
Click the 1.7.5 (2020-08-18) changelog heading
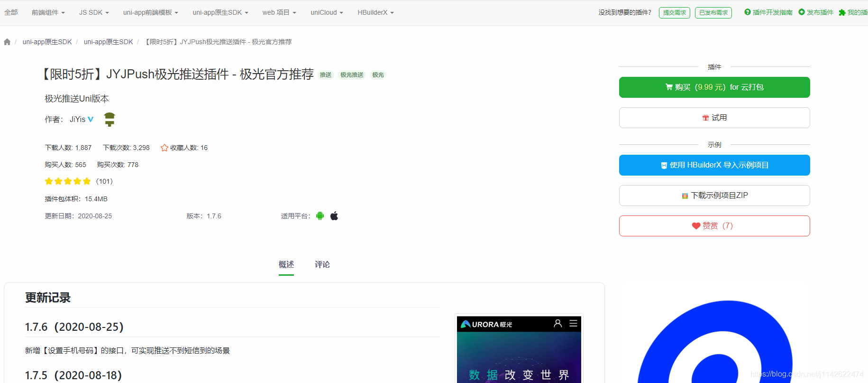(73, 375)
